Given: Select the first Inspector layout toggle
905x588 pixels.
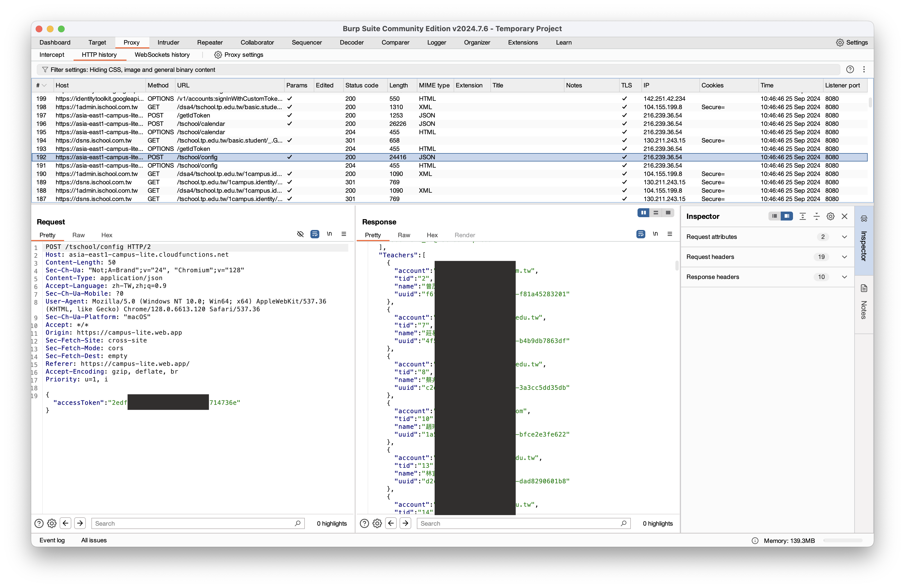Looking at the screenshot, I should coord(775,216).
